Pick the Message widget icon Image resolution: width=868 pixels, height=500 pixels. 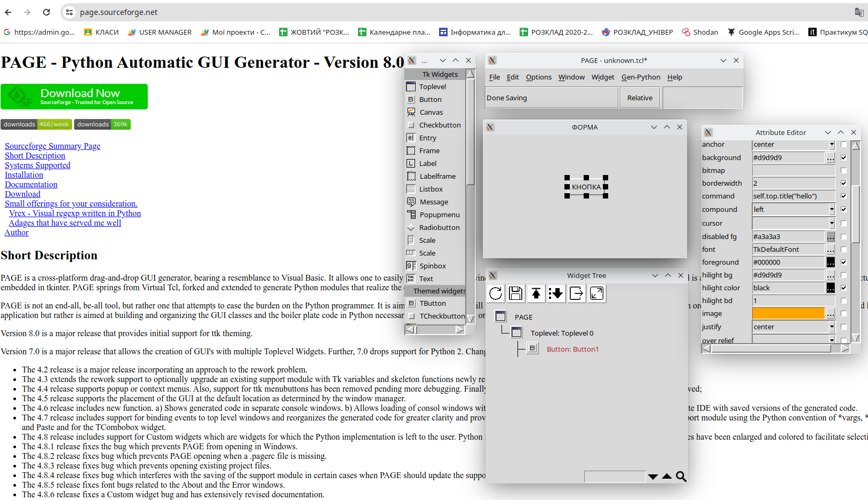pos(411,202)
